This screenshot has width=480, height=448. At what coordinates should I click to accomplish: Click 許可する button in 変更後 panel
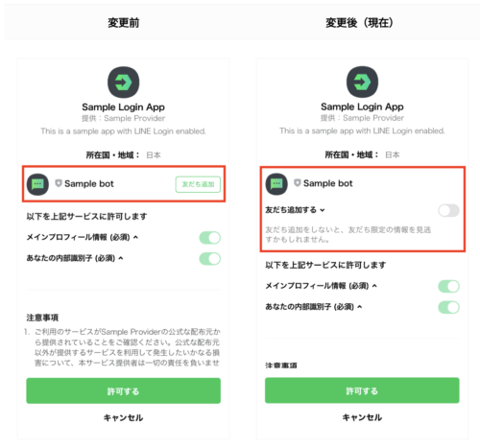point(362,390)
